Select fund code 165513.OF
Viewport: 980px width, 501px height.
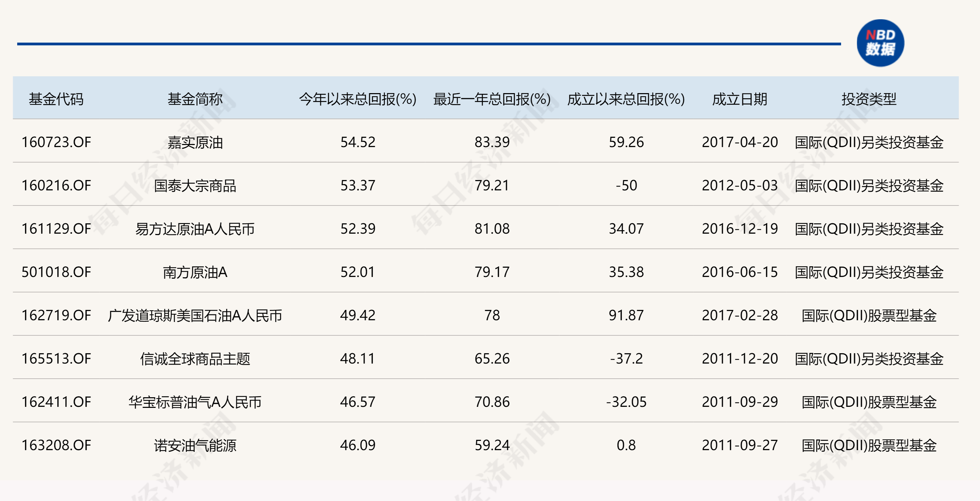56,359
